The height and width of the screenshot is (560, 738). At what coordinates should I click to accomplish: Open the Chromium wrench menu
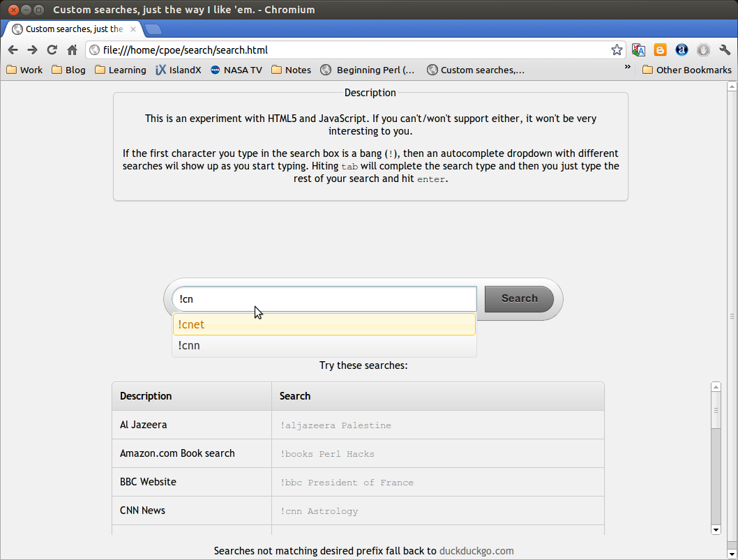(x=725, y=50)
